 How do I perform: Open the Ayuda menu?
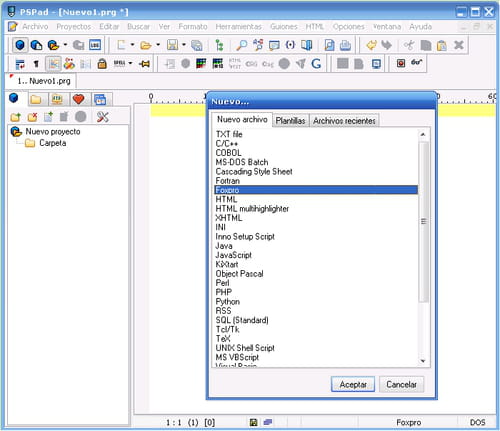click(421, 26)
